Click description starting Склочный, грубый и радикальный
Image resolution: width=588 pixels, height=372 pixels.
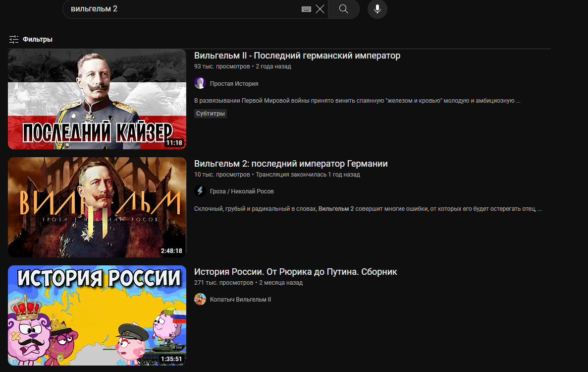tap(368, 209)
